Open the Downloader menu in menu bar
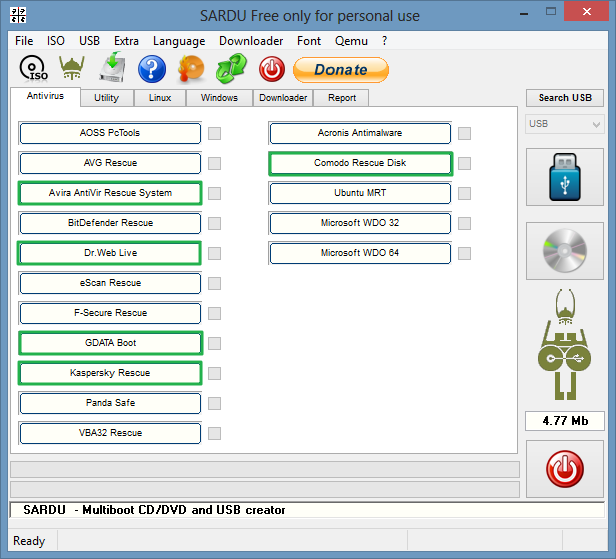Screen dimensions: 616x559 point(251,41)
